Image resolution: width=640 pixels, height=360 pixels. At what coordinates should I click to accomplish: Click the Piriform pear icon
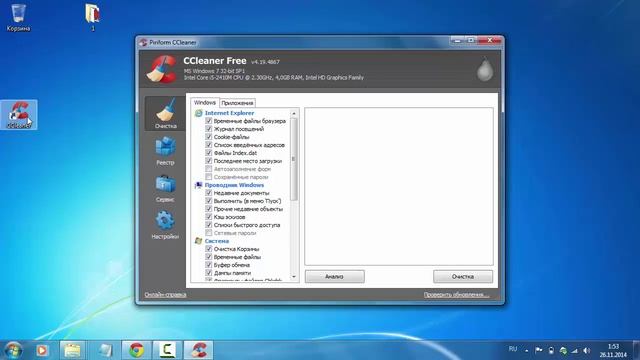485,69
